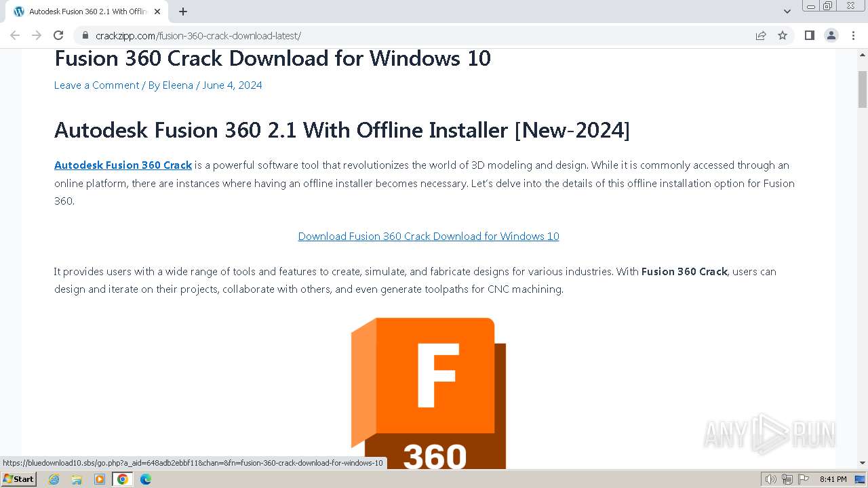Click the June 4, 2024 date text
Screen dimensions: 868x488
(232, 85)
